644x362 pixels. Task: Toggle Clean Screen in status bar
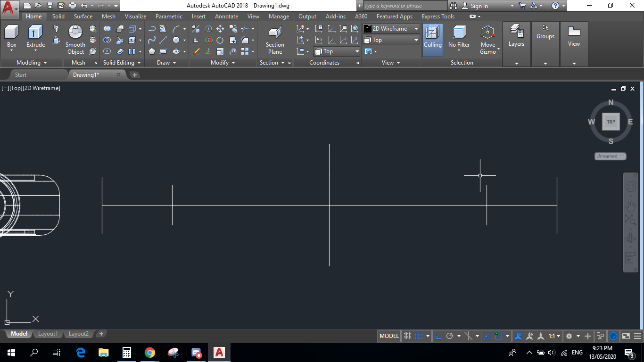(626, 336)
